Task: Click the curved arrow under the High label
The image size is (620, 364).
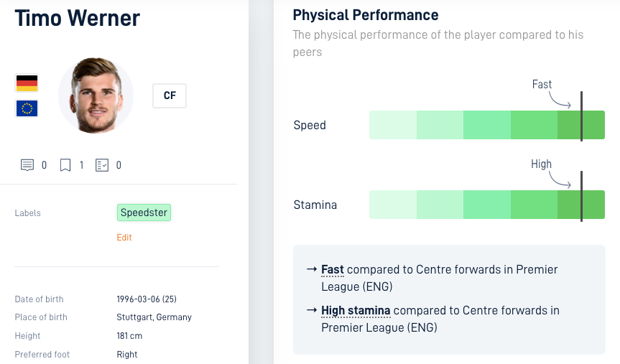Action: click(560, 179)
